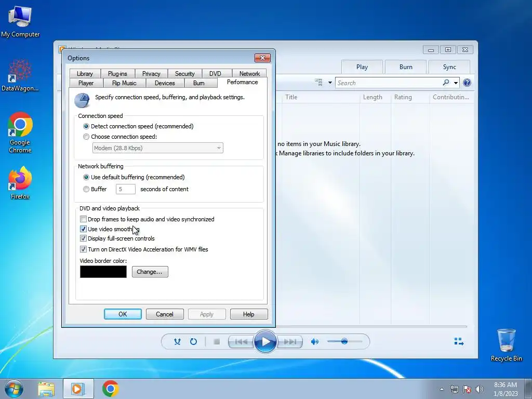Show hidden system tray icons
The height and width of the screenshot is (399, 532).
tap(442, 389)
